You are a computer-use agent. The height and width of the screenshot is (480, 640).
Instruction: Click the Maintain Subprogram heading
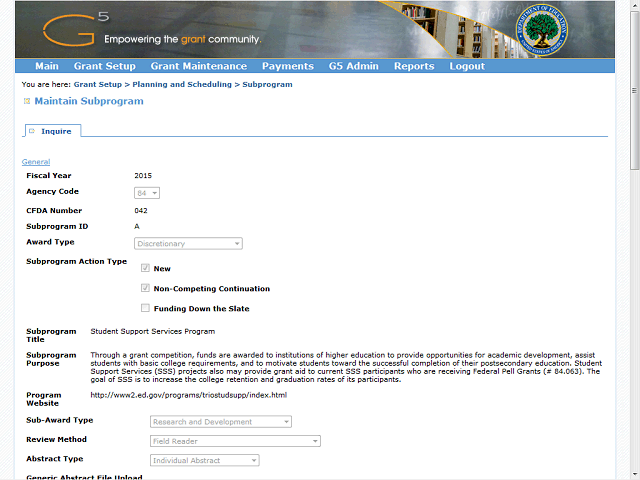(x=89, y=101)
